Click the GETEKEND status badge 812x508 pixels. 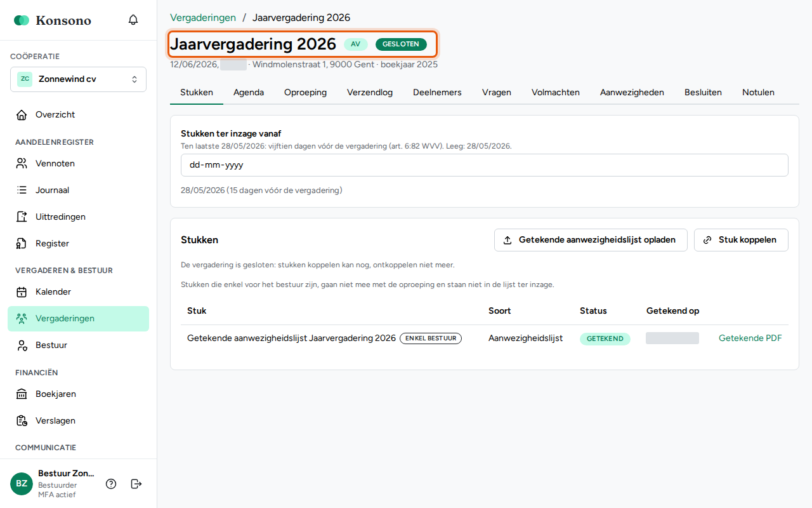(x=605, y=338)
